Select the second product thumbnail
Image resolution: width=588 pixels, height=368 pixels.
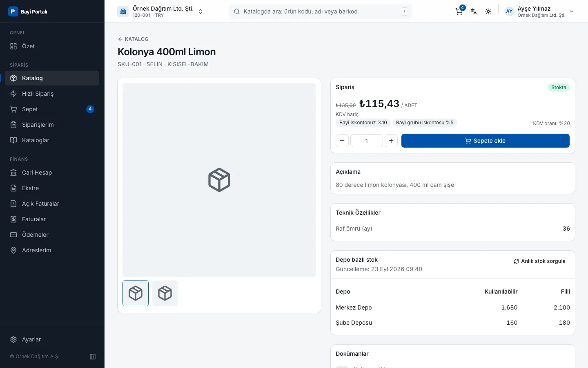click(165, 293)
